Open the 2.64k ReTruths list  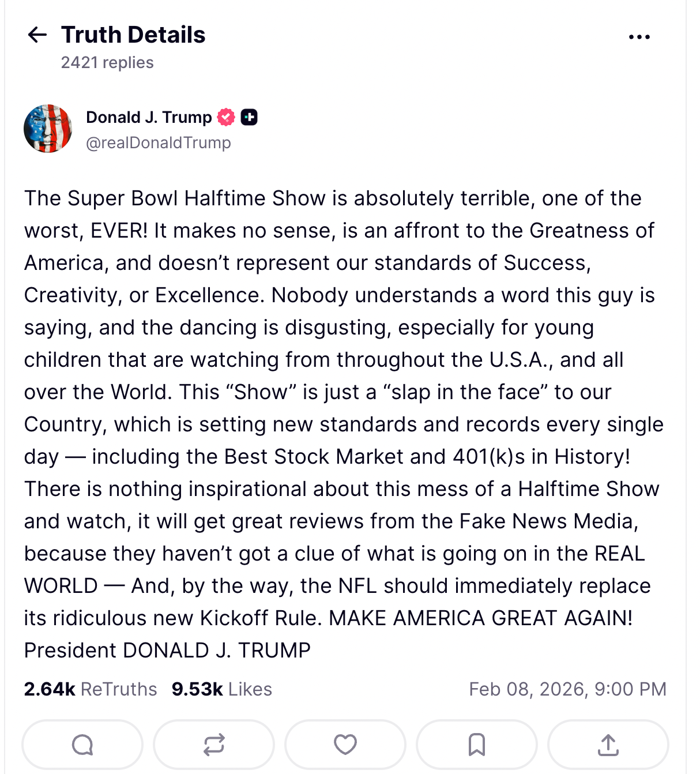click(90, 689)
